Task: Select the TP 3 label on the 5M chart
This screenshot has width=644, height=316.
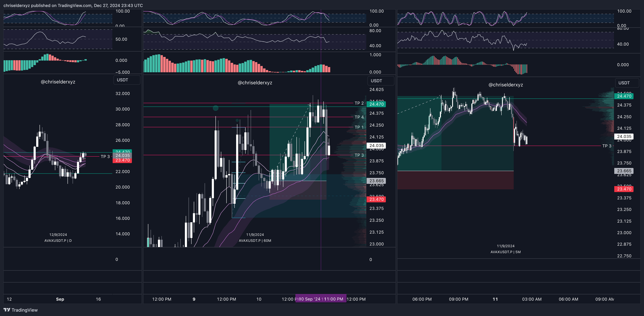Action: click(607, 146)
